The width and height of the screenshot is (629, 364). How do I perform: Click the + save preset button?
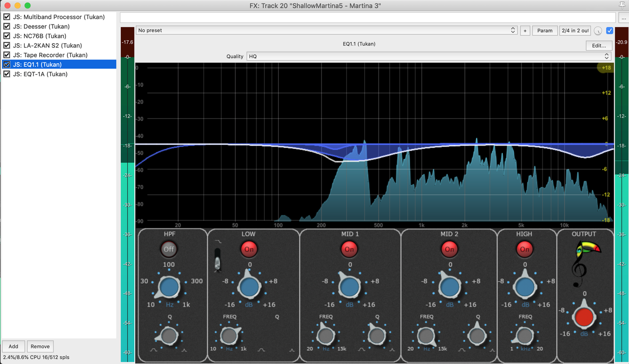525,30
